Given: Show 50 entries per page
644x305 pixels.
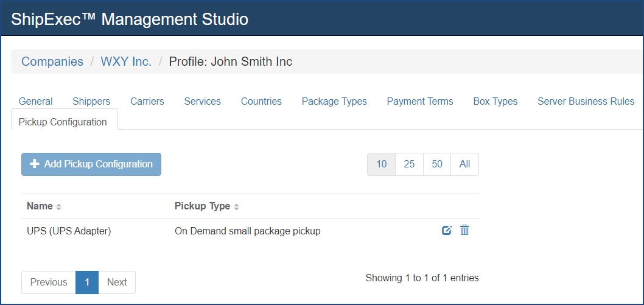Looking at the screenshot, I should (x=437, y=164).
